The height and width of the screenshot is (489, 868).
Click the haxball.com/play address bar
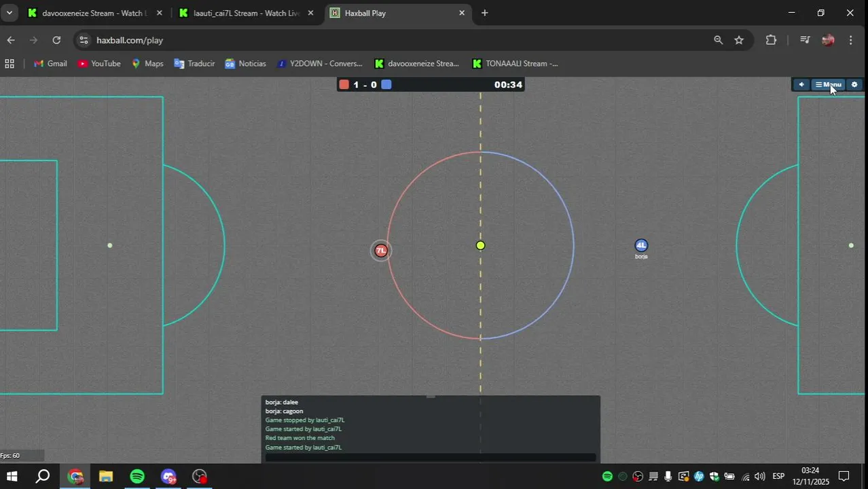pos(401,40)
